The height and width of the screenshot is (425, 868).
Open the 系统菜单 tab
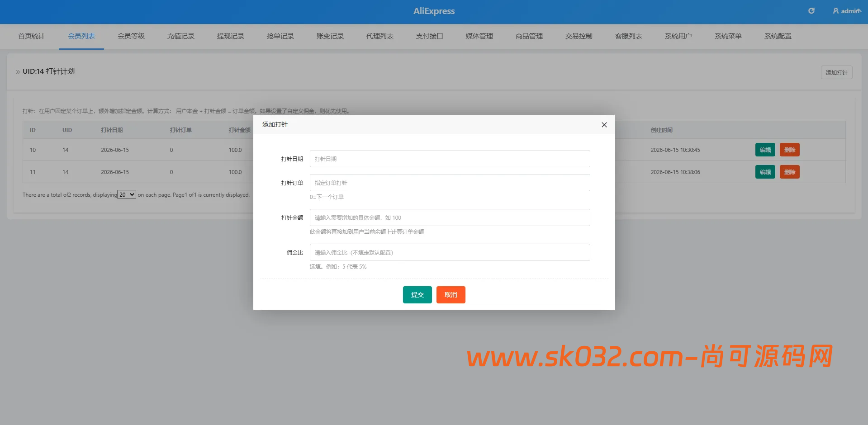coord(728,36)
